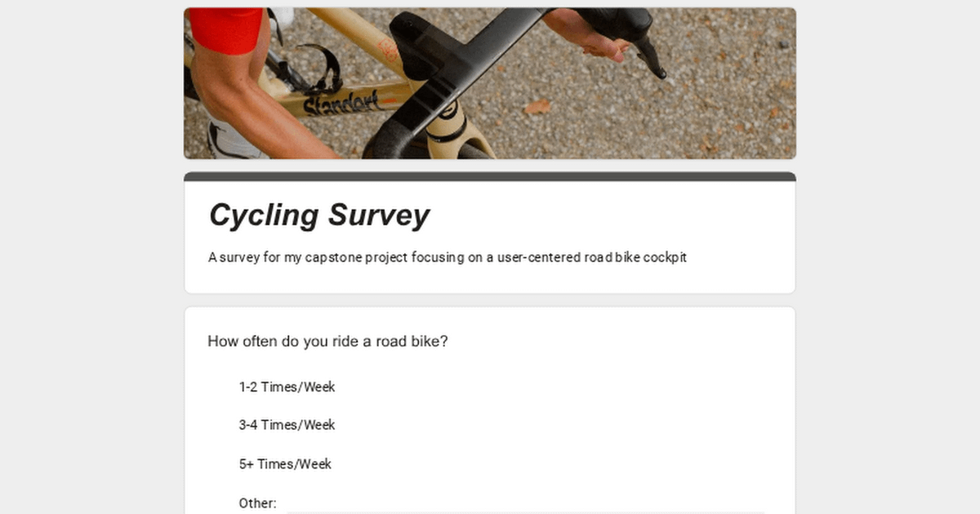Screen dimensions: 980x514
Task: Click the road bike frequency question text
Action: point(327,341)
